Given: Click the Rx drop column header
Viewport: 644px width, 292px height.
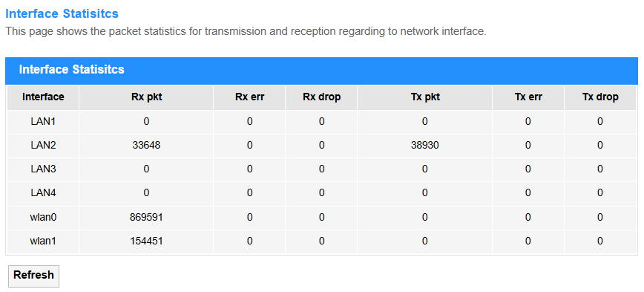Looking at the screenshot, I should [x=321, y=97].
